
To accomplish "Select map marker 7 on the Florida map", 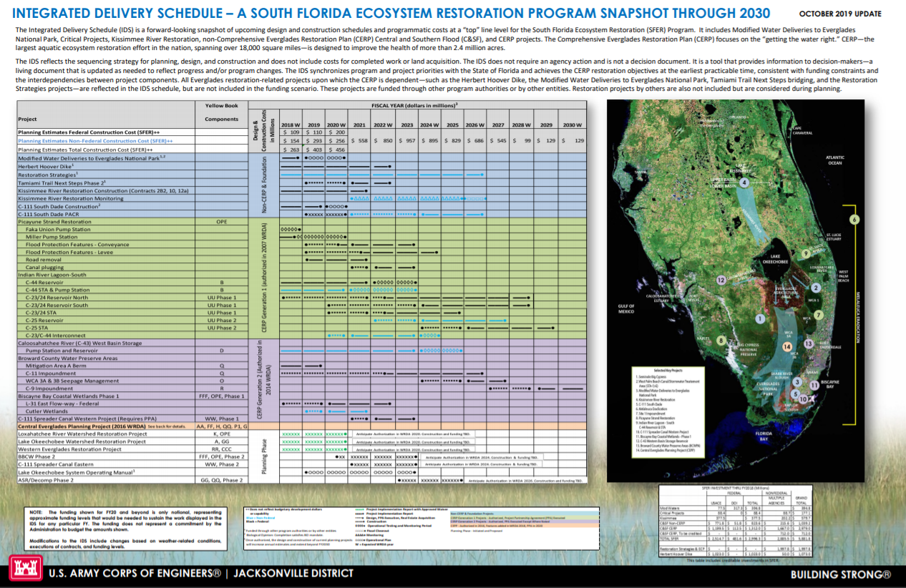I will (819, 315).
